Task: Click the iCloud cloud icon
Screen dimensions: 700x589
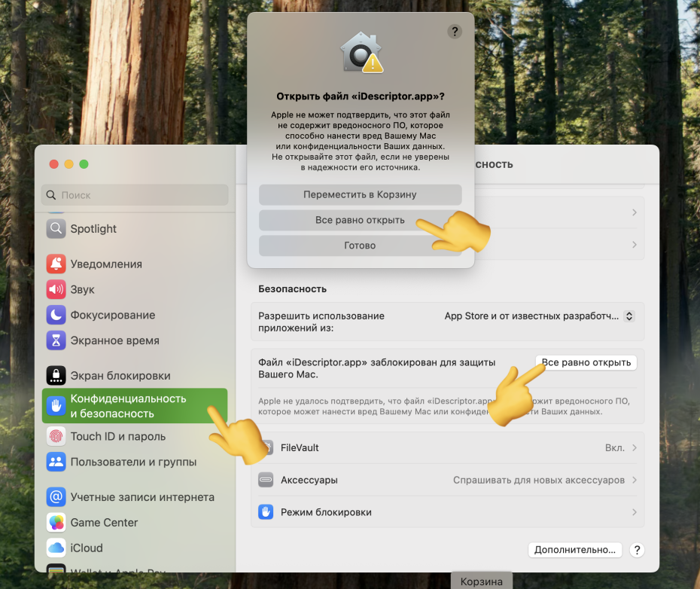Action: 56,548
